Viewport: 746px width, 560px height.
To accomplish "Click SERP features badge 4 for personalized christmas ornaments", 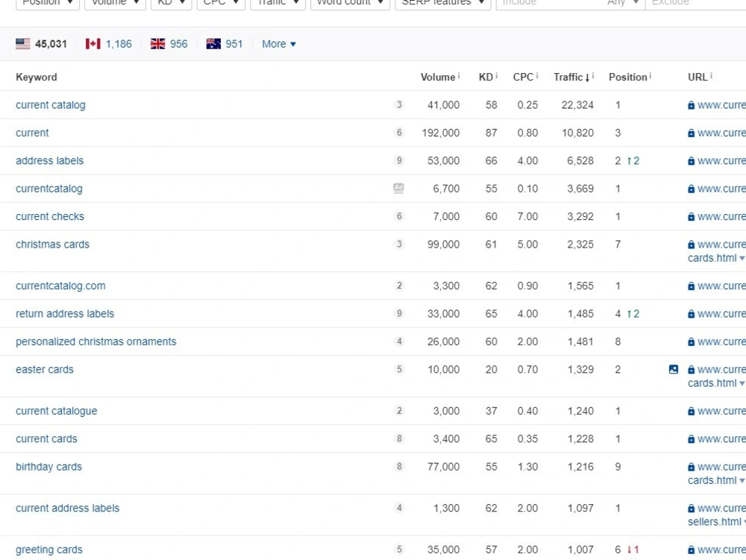I will click(399, 342).
